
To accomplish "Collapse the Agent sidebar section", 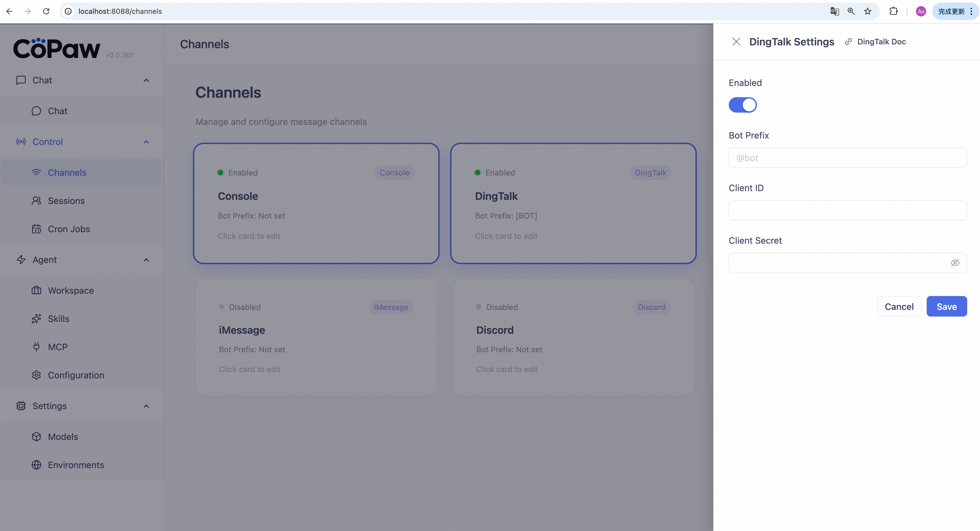I will point(146,260).
